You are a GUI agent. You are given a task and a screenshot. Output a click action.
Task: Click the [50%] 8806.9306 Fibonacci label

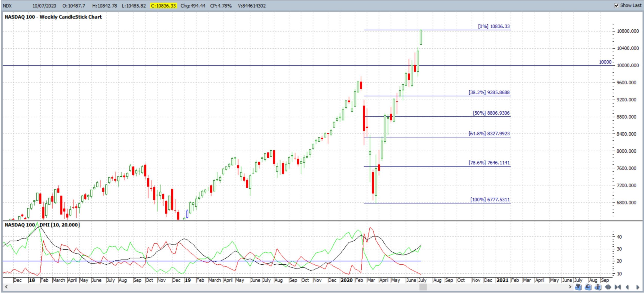pos(491,113)
